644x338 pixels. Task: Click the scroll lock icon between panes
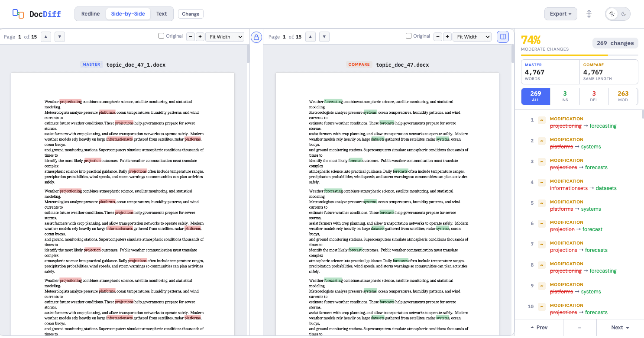click(256, 37)
